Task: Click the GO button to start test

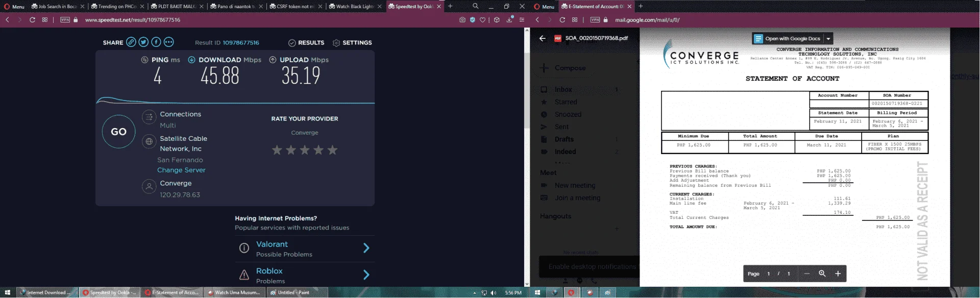Action: click(118, 132)
